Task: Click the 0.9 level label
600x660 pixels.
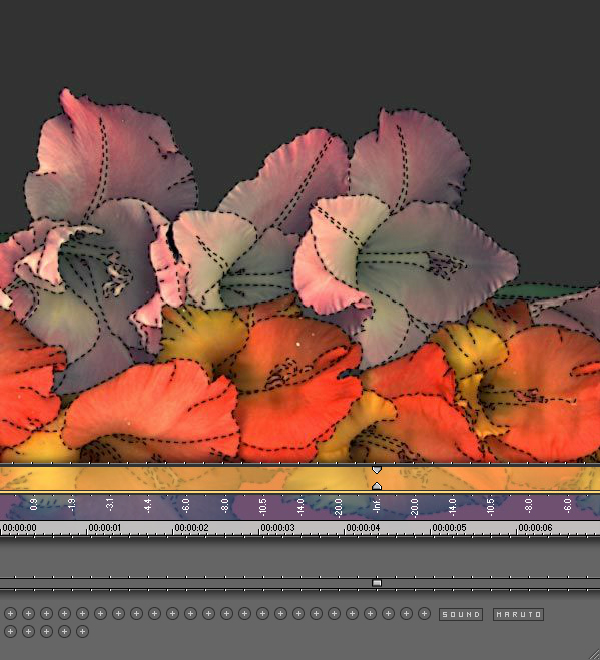Action: (34, 504)
